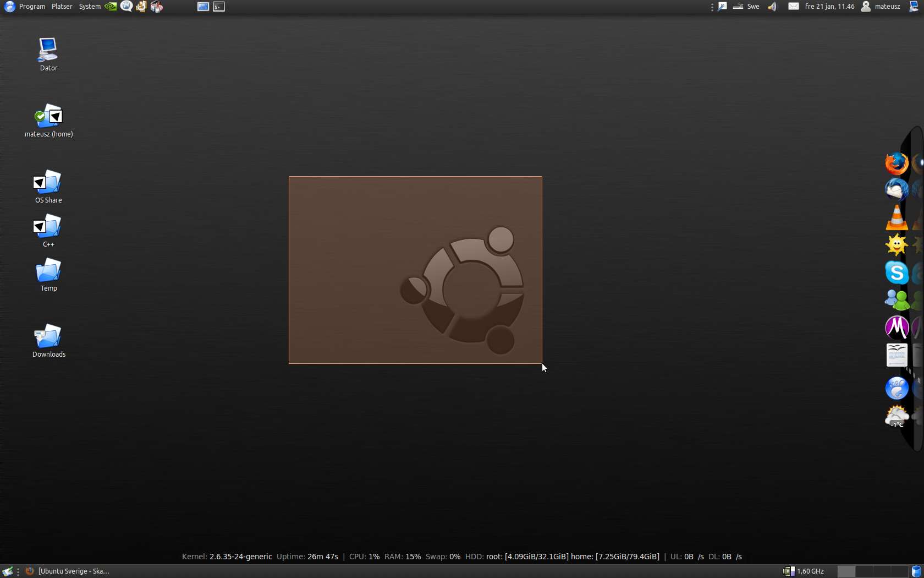Switch to the first workspace in switcher
Viewport: 924px width, 578px height.
(846, 571)
